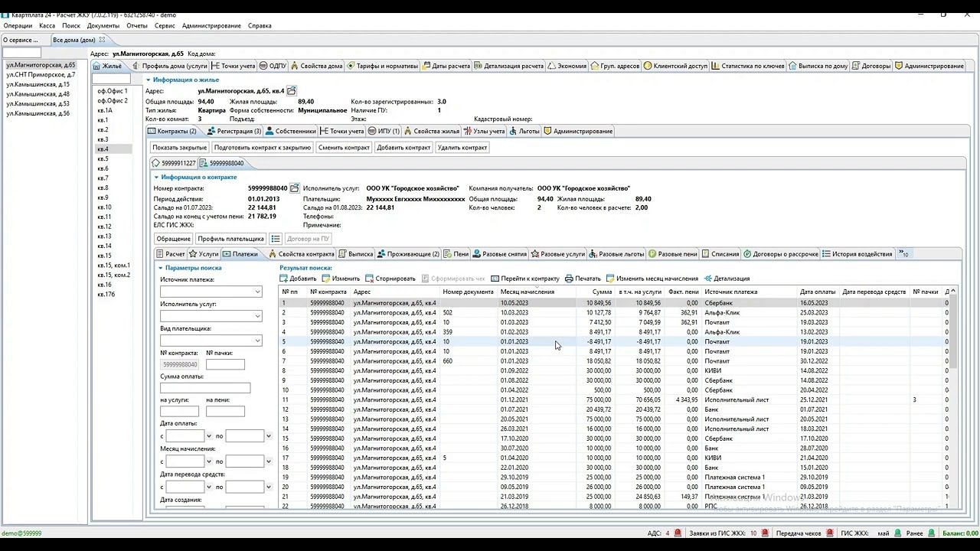Close the Все дома tab with the X icon

(102, 40)
